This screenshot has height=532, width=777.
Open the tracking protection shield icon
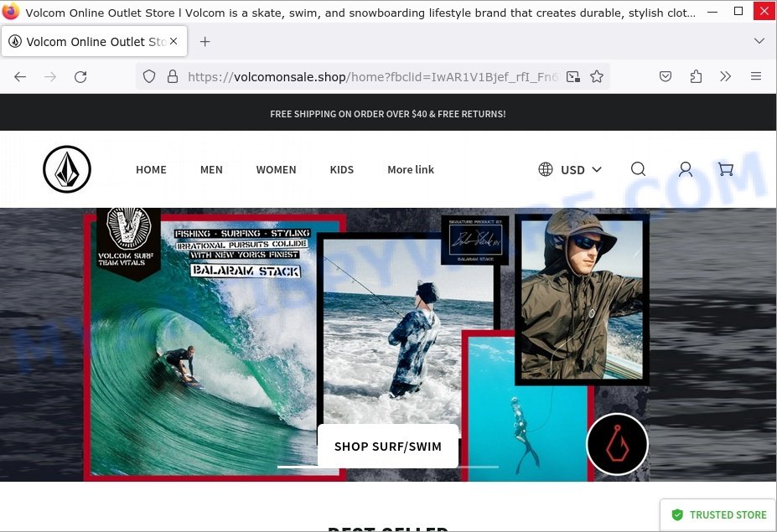pyautogui.click(x=149, y=76)
